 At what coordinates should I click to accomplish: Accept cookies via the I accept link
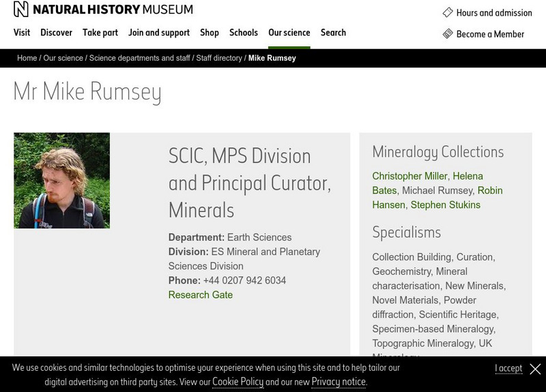[508, 368]
